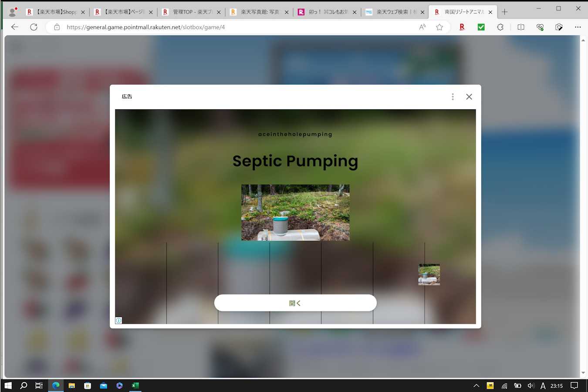This screenshot has height=392, width=588.
Task: Open ad options three-dot menu
Action: [x=453, y=97]
